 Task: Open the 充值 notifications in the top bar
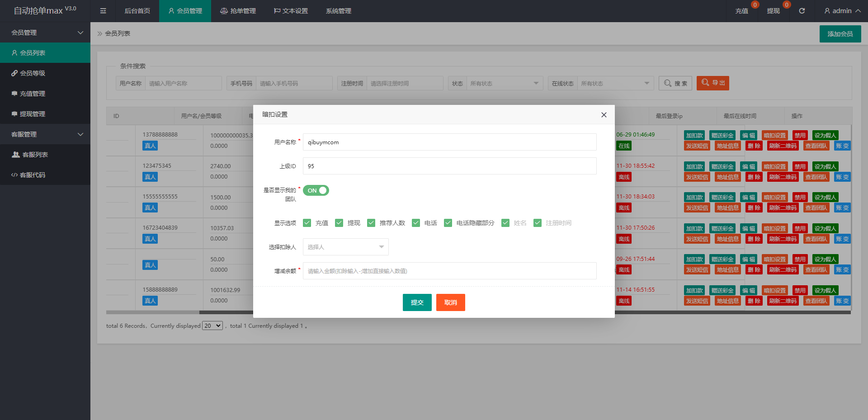[742, 11]
